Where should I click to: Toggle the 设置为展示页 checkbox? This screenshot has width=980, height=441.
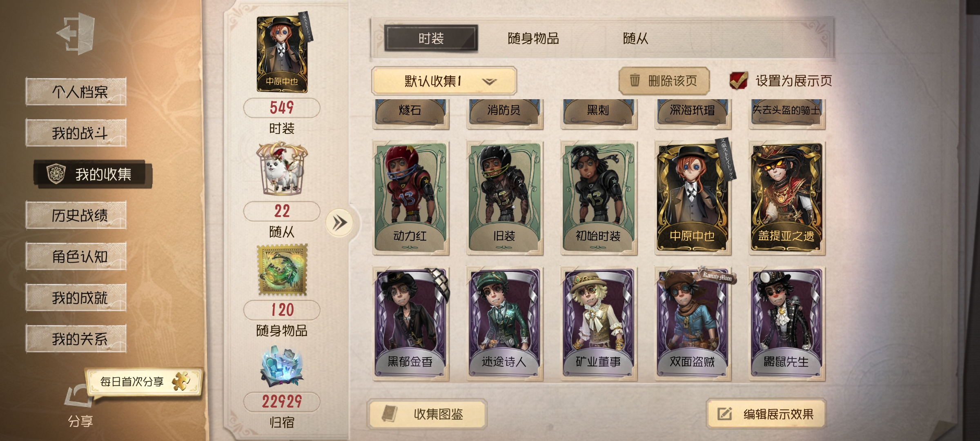[739, 80]
